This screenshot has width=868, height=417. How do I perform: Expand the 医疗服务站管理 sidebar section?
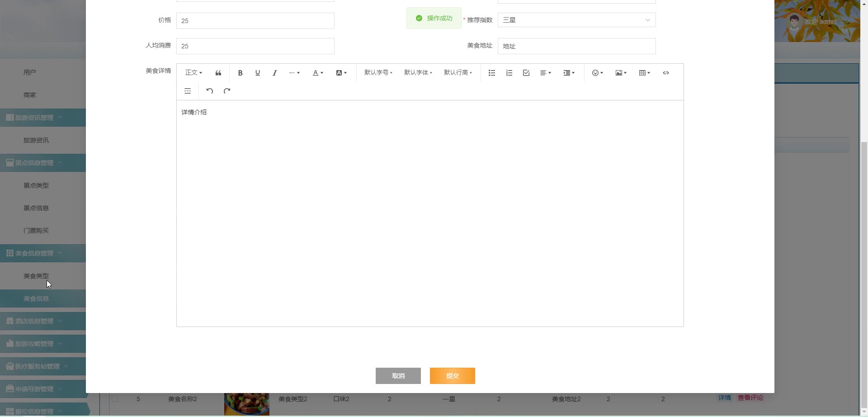43,366
